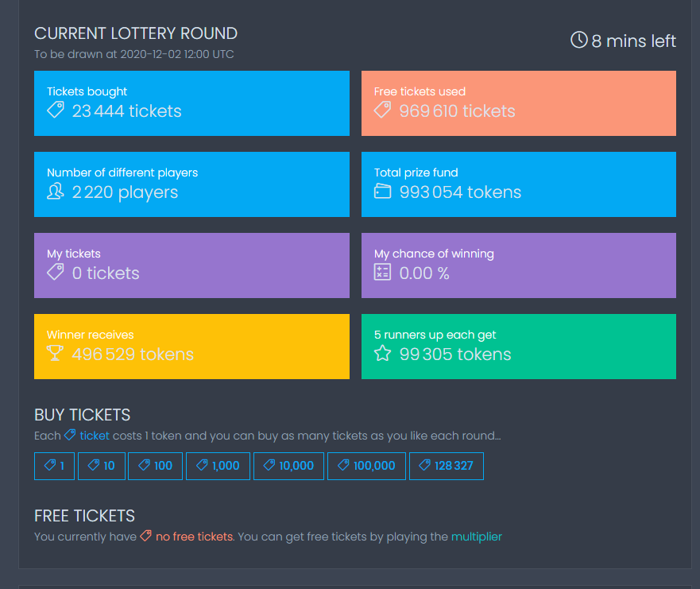
Task: Click the star icon in runners up card
Action: click(x=383, y=353)
